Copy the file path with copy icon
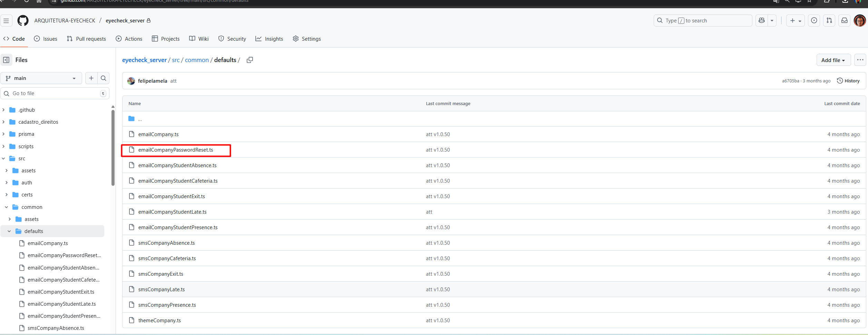This screenshot has height=335, width=868. pyautogui.click(x=250, y=60)
